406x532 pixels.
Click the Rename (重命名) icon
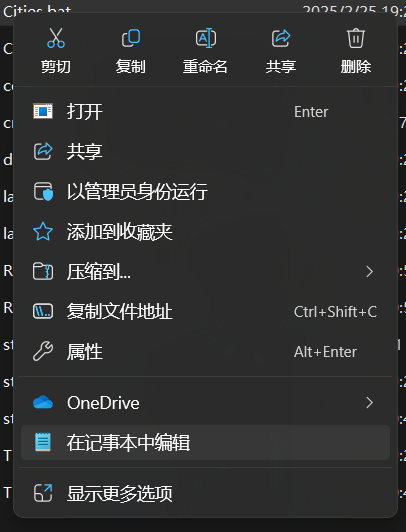(x=206, y=38)
